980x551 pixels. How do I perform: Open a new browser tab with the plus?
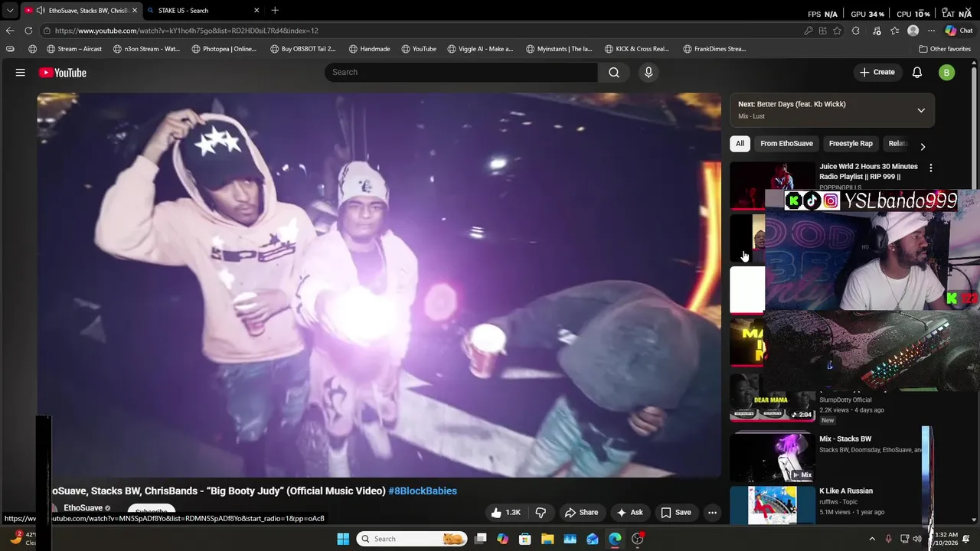point(275,10)
